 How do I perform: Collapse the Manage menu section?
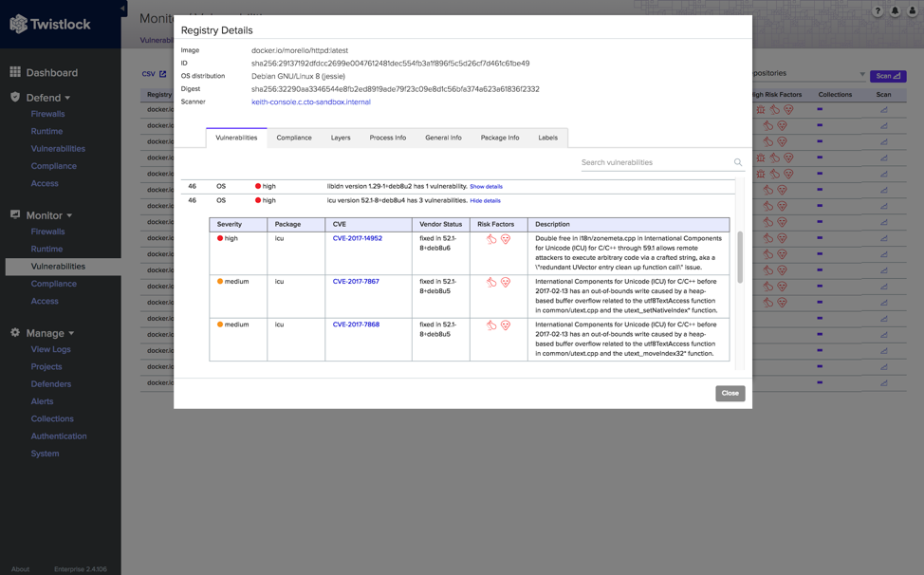tap(71, 333)
